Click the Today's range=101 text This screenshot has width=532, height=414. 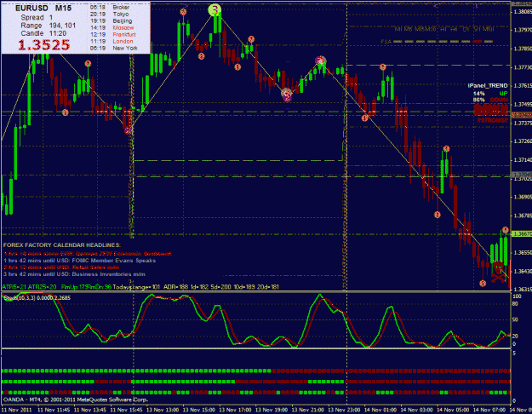(x=136, y=287)
